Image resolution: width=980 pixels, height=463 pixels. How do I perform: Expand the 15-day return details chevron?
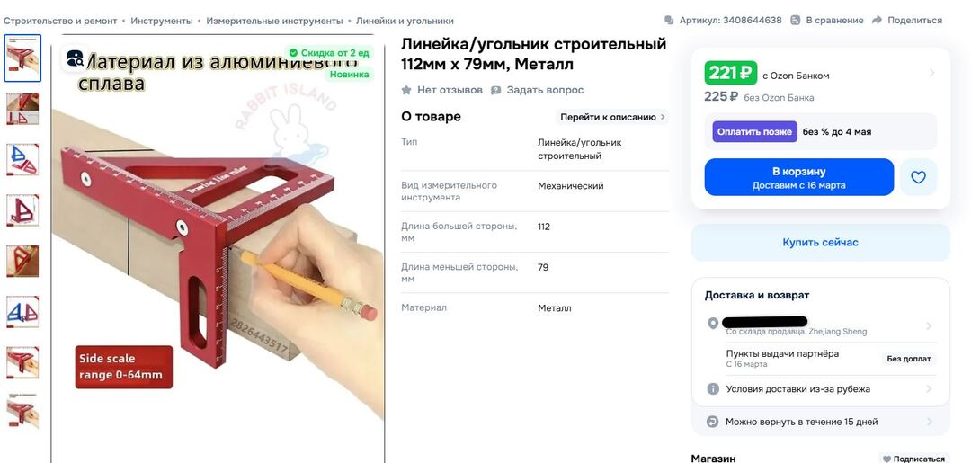point(929,422)
